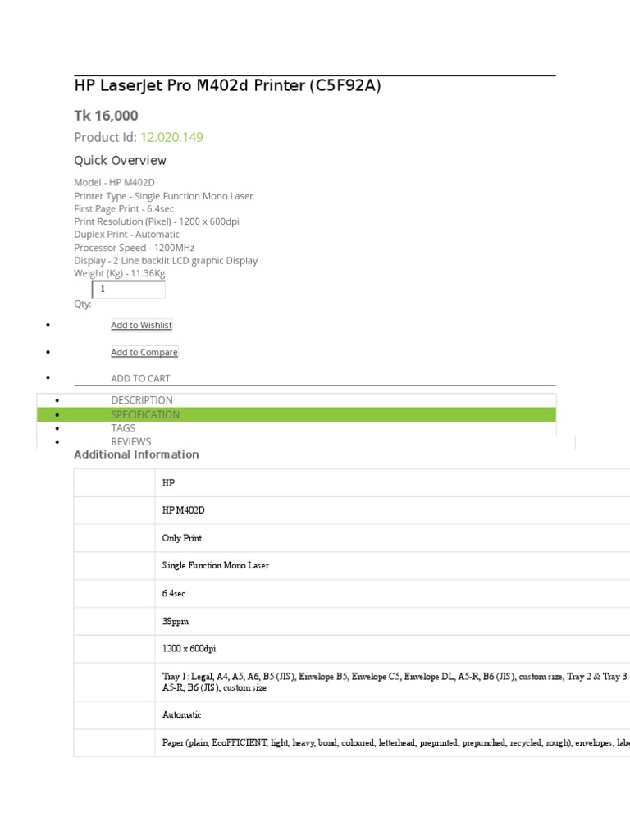Click the Add to Compare link

(x=144, y=353)
